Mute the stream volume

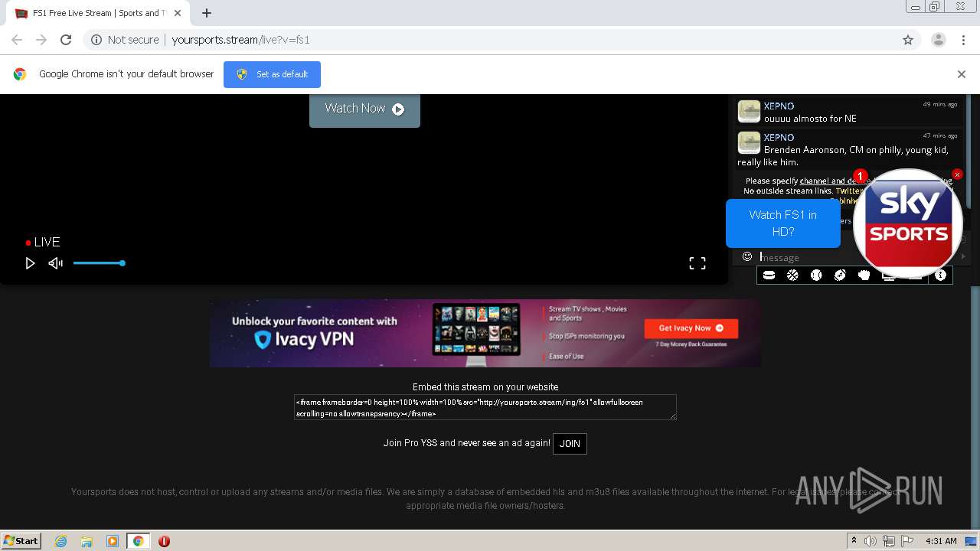click(x=55, y=263)
